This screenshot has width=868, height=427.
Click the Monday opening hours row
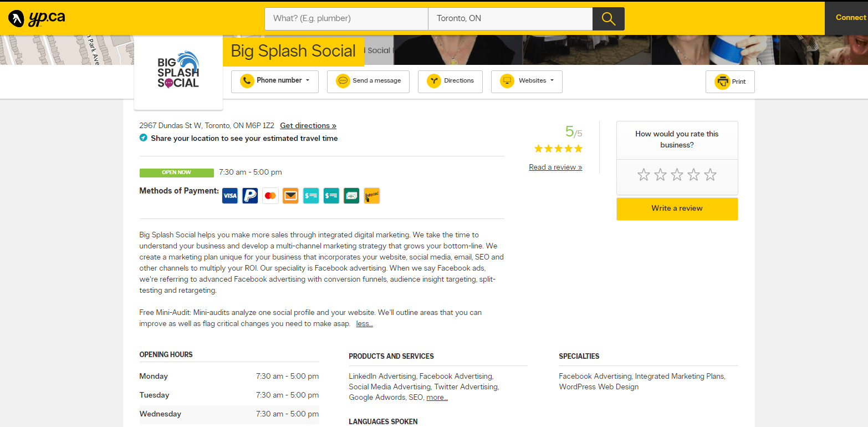tap(229, 377)
